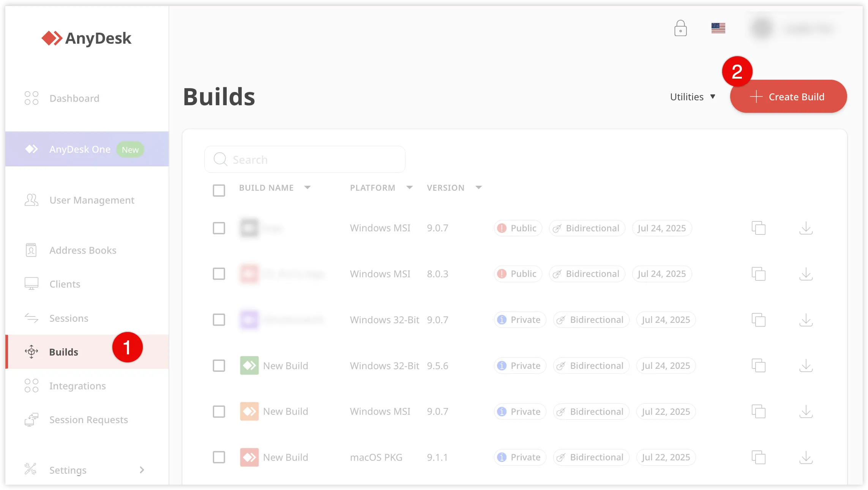Open the Builds section
Viewport: 868px width, 490px height.
pos(64,352)
